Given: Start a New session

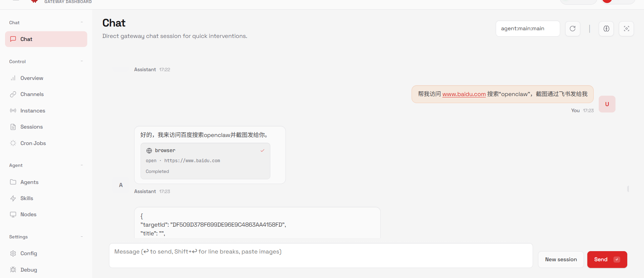Looking at the screenshot, I should pyautogui.click(x=561, y=260).
